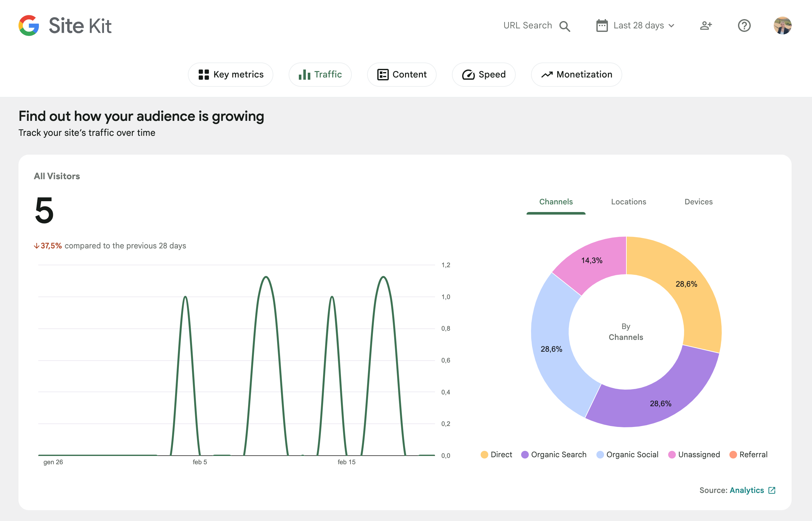Click the Direct legend label
The width and height of the screenshot is (812, 521).
tap(501, 455)
